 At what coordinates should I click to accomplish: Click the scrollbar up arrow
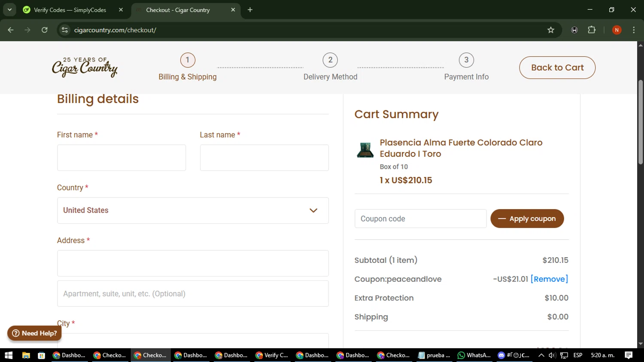click(x=641, y=45)
